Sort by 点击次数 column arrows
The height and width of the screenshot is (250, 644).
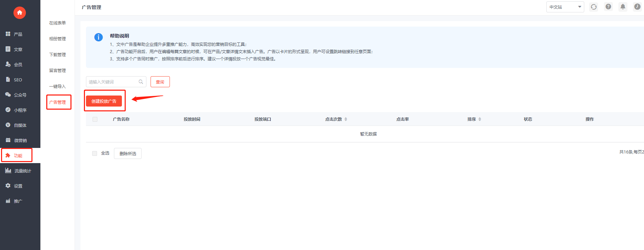tap(346, 119)
